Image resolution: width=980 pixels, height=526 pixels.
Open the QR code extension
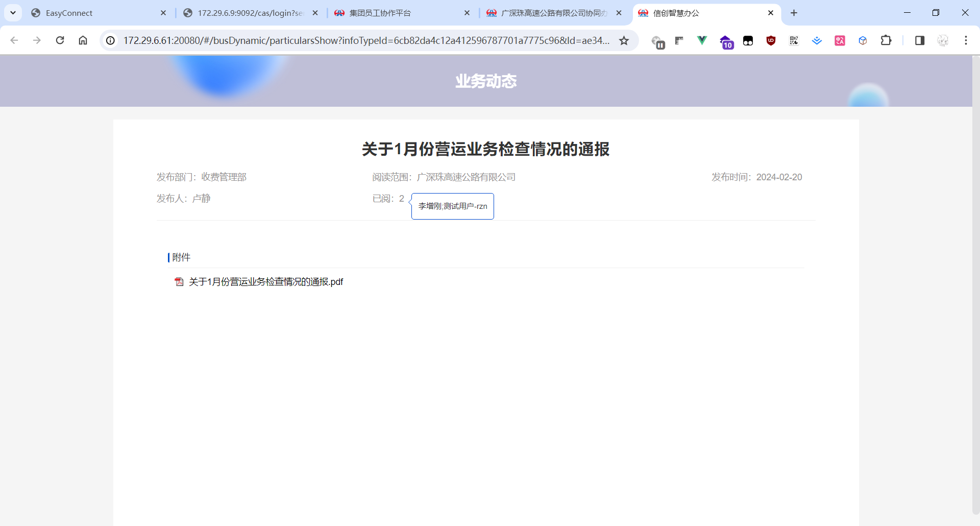pos(794,40)
